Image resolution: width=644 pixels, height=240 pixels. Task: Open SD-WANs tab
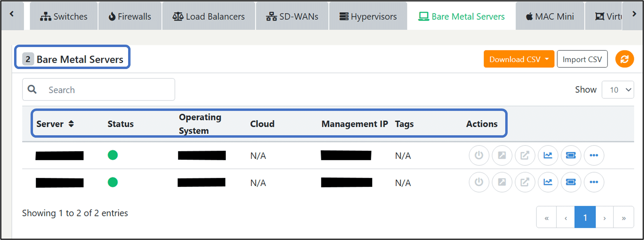[x=292, y=16]
